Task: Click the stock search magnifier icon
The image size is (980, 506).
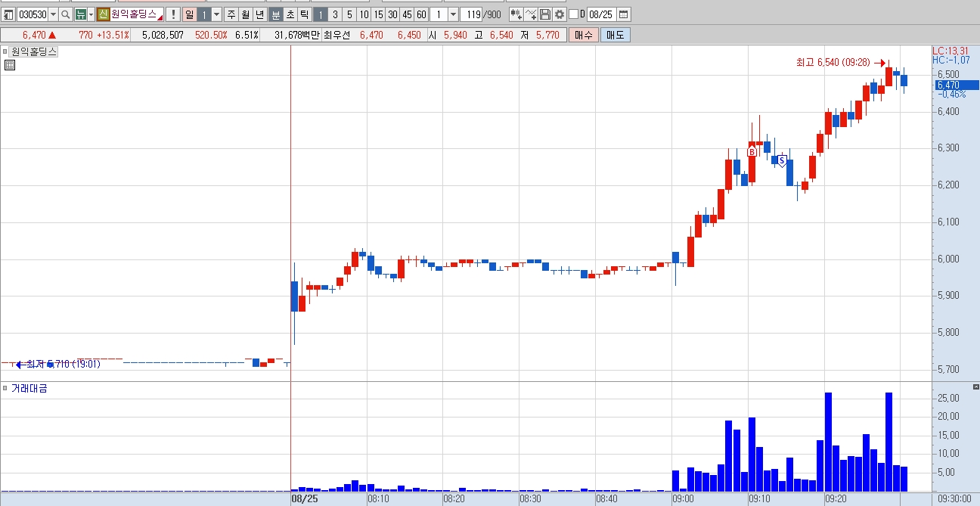Action: (x=65, y=14)
